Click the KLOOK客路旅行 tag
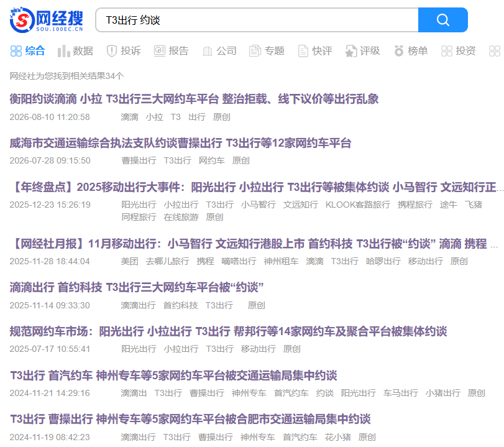Image resolution: width=504 pixels, height=447 pixels. pyautogui.click(x=358, y=205)
